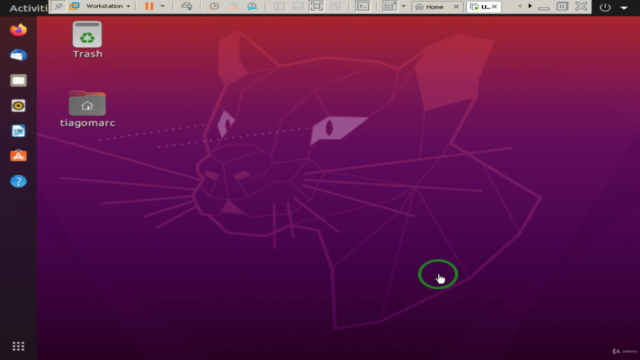Open LibreOffice Writer from the dock
This screenshot has height=360, width=640.
pyautogui.click(x=18, y=131)
